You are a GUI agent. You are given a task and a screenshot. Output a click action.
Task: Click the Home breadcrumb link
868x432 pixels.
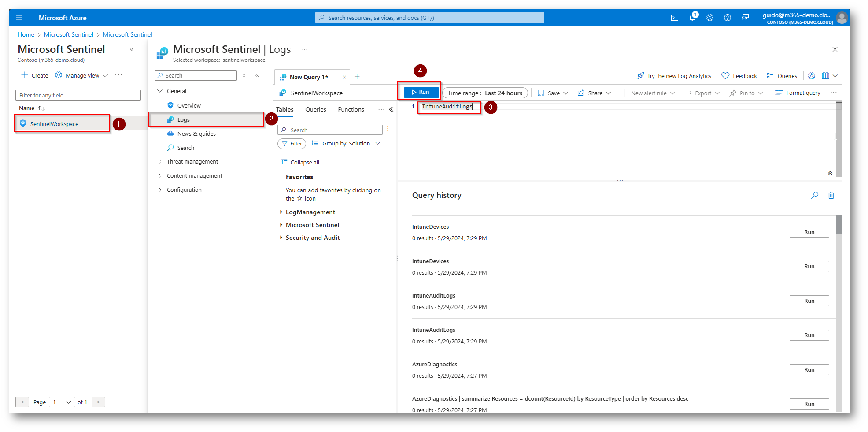(x=26, y=34)
